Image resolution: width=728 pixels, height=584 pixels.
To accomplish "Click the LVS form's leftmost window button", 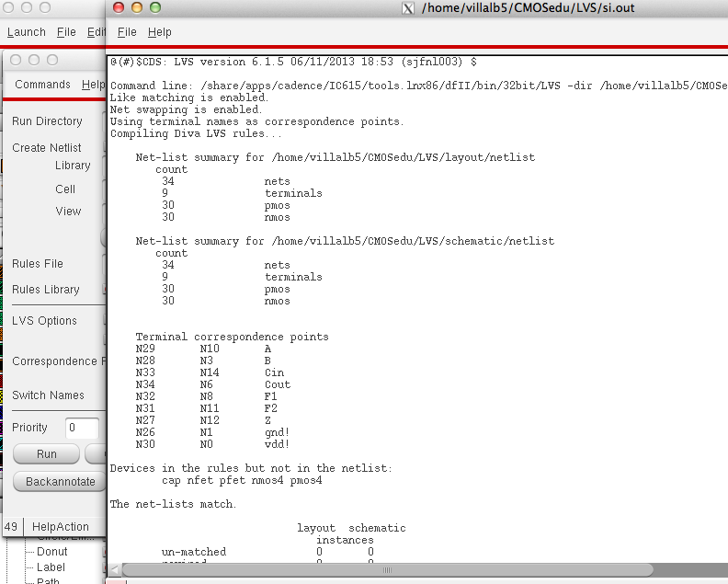I will [x=16, y=60].
